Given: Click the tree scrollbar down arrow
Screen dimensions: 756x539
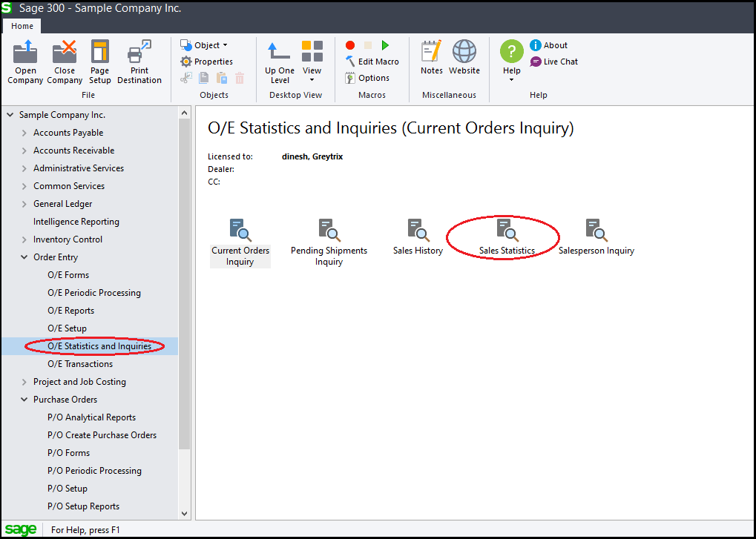Looking at the screenshot, I should (184, 514).
